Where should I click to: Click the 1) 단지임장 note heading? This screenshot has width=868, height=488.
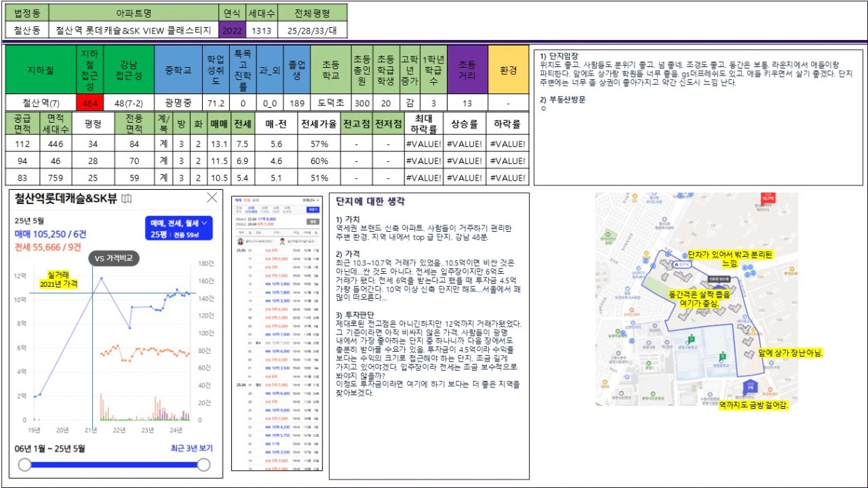tap(559, 56)
